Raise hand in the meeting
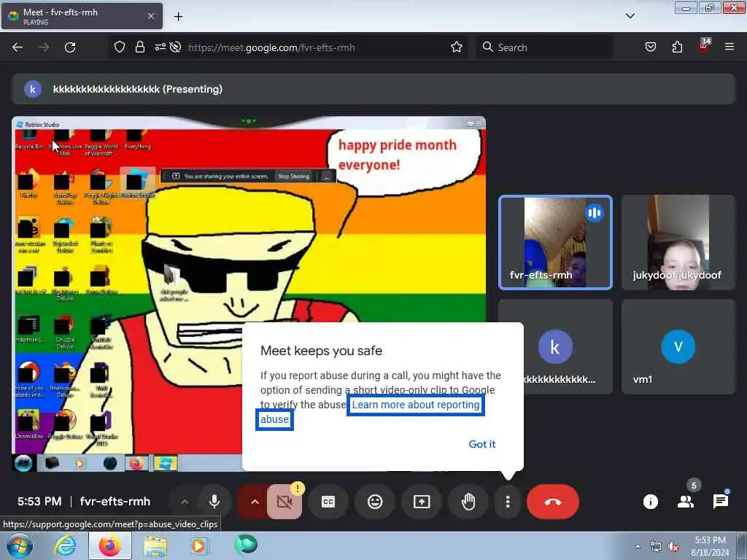 point(468,502)
